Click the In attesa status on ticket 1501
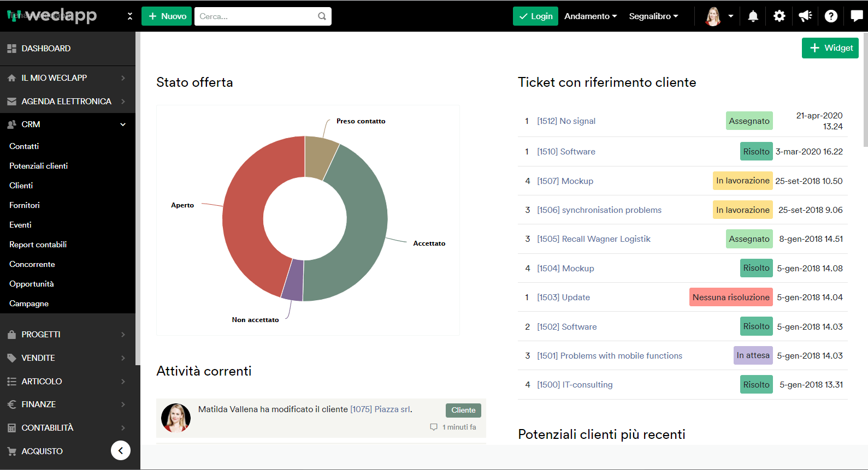Screen dimensions: 868x470 click(753, 355)
